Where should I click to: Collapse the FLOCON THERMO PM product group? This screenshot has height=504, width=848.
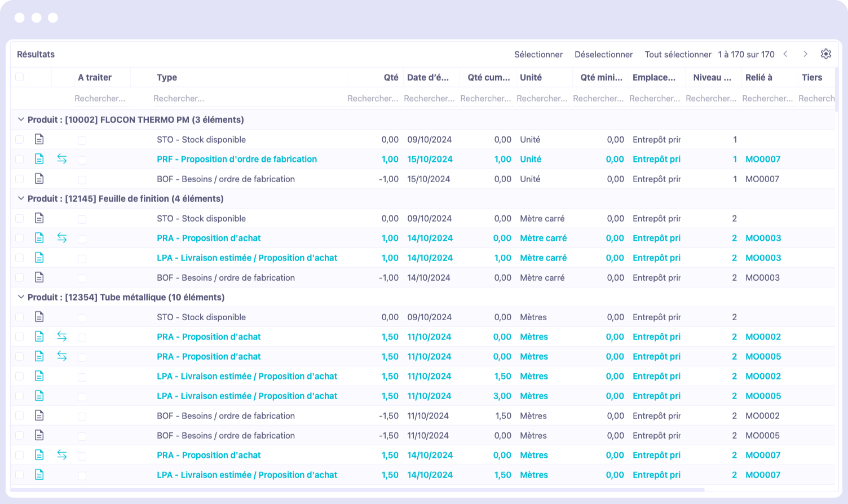tap(21, 120)
